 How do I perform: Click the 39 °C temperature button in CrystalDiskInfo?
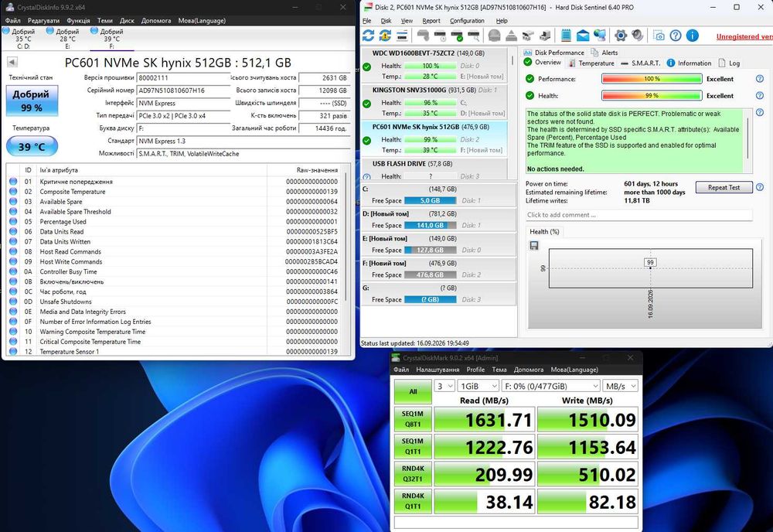click(32, 146)
